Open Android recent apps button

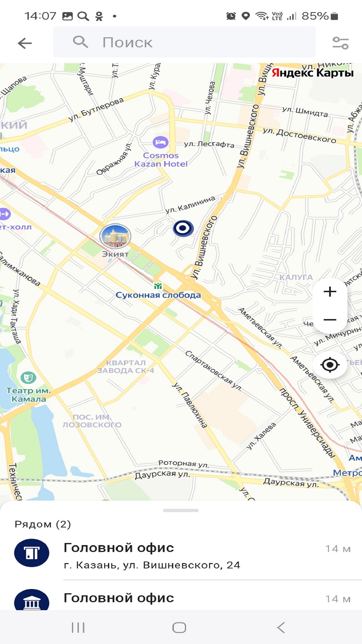(x=78, y=628)
